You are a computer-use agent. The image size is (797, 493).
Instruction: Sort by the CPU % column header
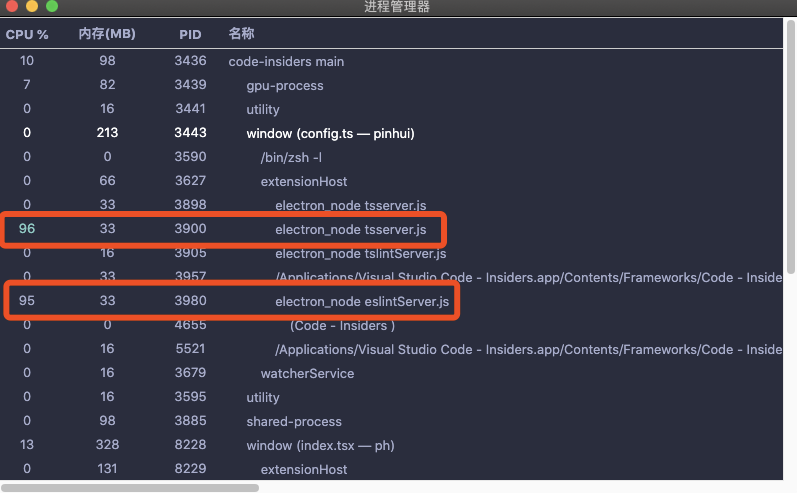[x=27, y=35]
